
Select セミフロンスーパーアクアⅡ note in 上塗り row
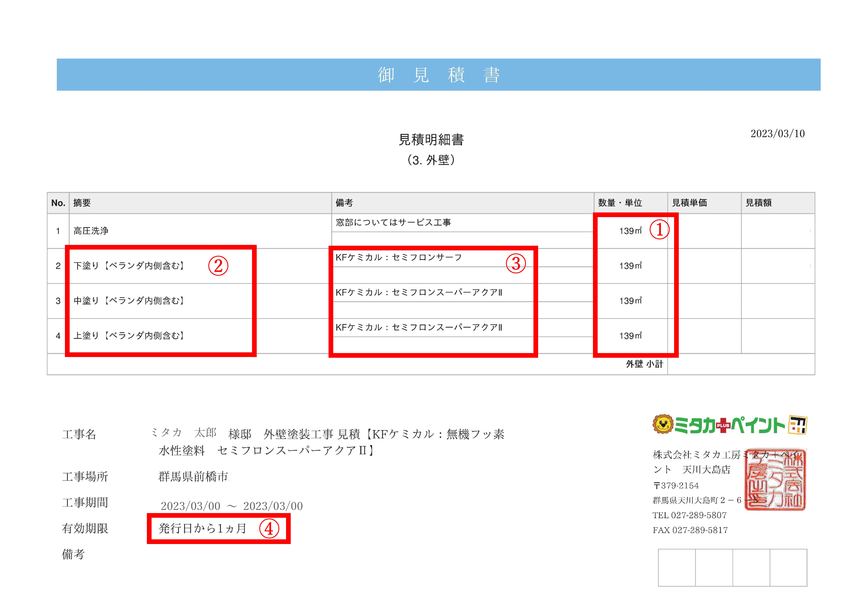pos(419,327)
